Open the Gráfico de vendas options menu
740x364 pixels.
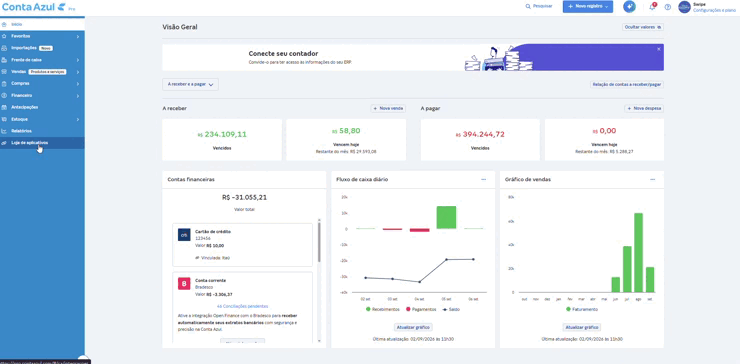[652, 179]
